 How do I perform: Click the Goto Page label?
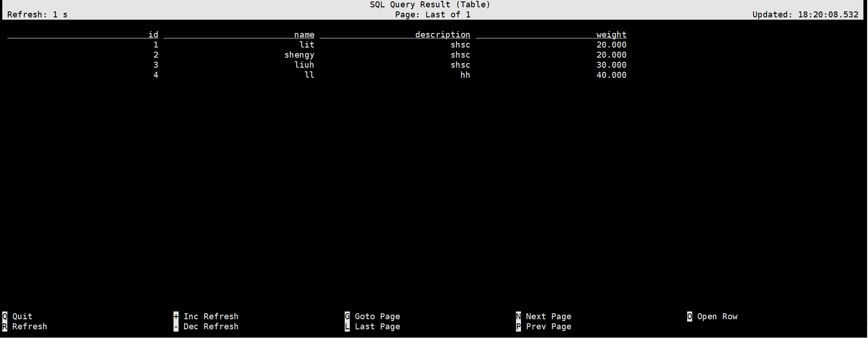pos(377,317)
